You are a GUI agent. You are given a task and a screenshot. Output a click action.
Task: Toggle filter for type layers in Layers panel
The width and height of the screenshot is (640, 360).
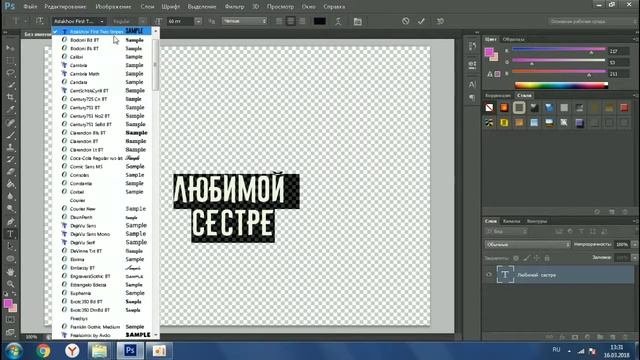point(581,231)
